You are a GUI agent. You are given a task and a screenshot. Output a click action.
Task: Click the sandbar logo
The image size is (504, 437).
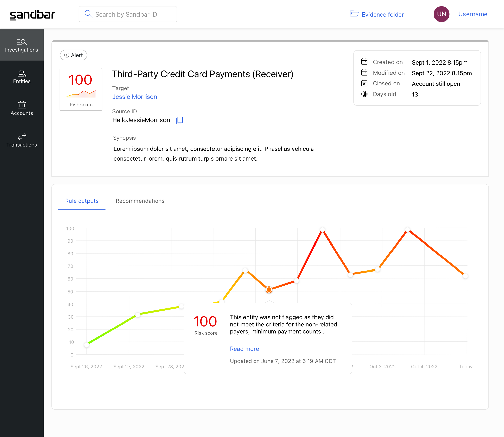click(32, 15)
